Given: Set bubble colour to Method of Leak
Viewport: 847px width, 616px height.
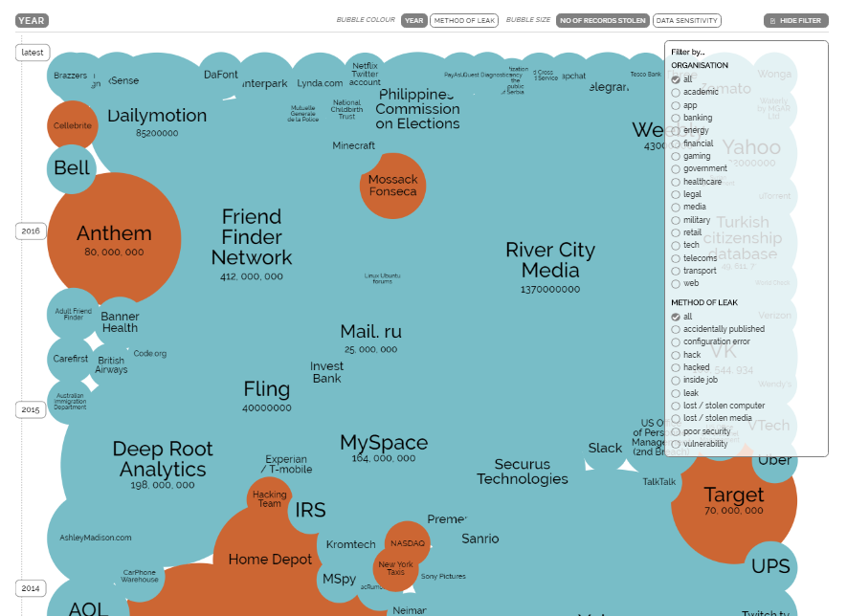Looking at the screenshot, I should pyautogui.click(x=464, y=20).
